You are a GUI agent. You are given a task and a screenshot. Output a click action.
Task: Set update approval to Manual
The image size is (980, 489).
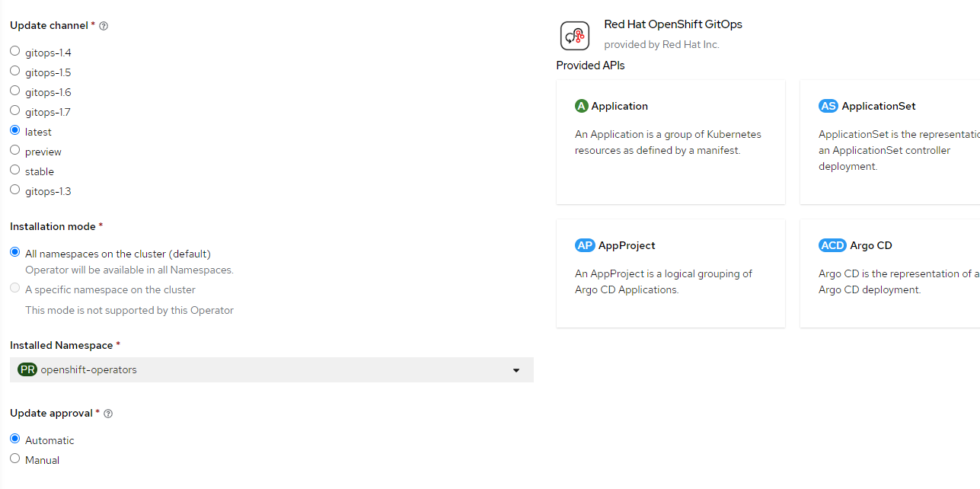(x=15, y=459)
